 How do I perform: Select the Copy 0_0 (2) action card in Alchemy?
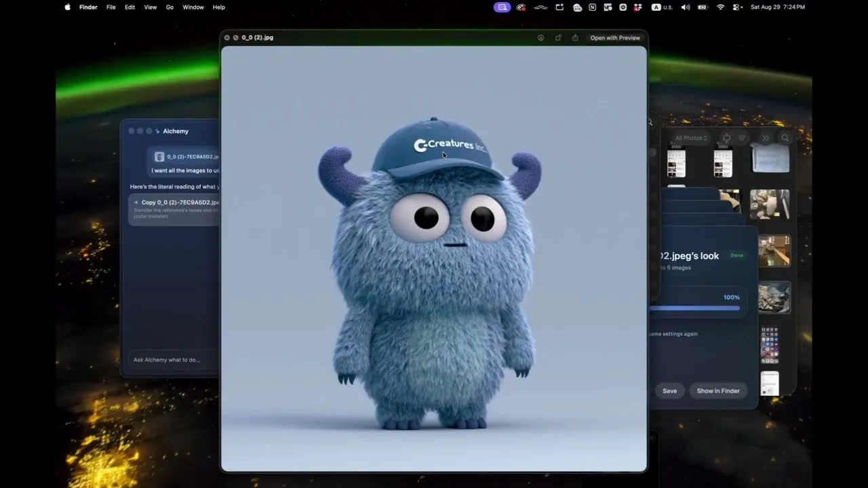coord(174,209)
